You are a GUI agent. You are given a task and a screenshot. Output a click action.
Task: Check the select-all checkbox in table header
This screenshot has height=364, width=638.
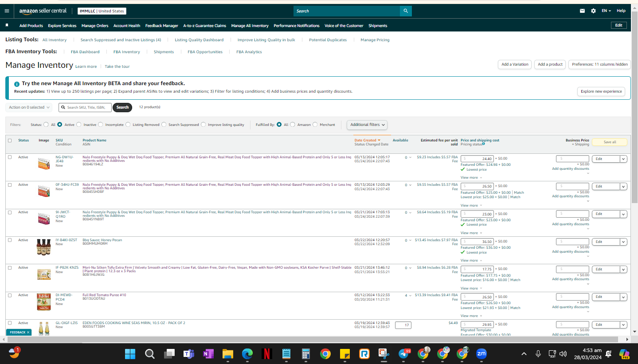(10, 141)
